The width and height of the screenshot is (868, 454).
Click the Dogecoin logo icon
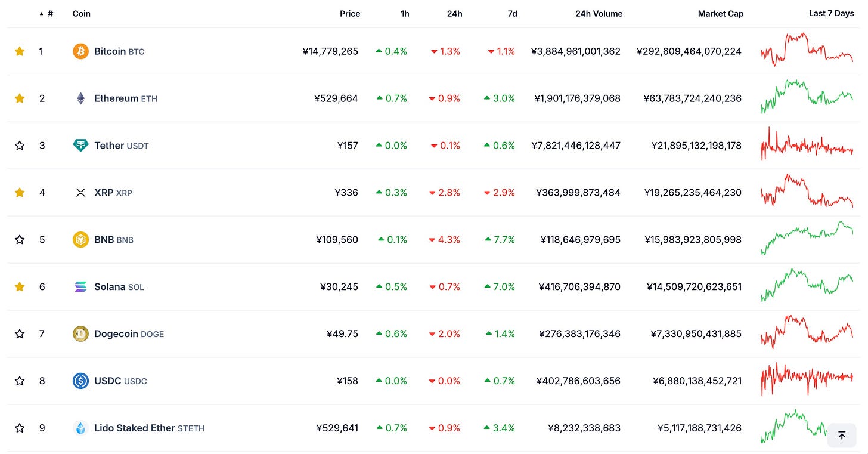(x=80, y=334)
